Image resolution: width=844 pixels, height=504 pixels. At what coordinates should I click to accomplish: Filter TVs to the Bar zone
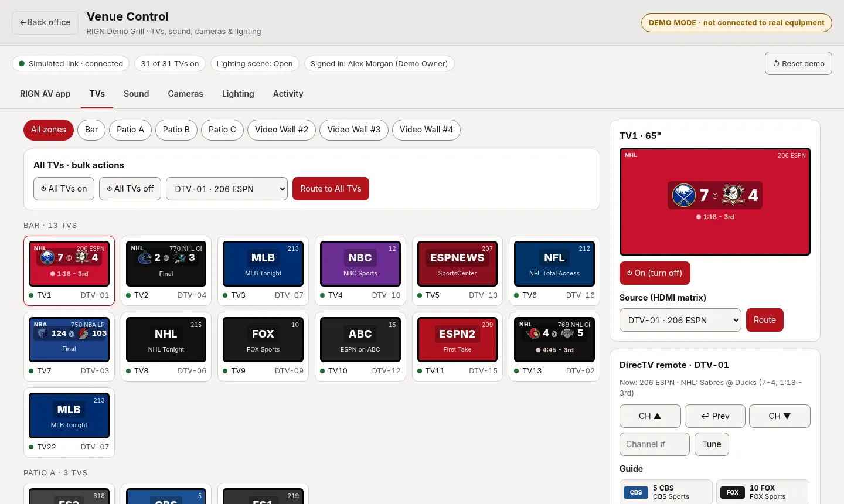tap(91, 130)
